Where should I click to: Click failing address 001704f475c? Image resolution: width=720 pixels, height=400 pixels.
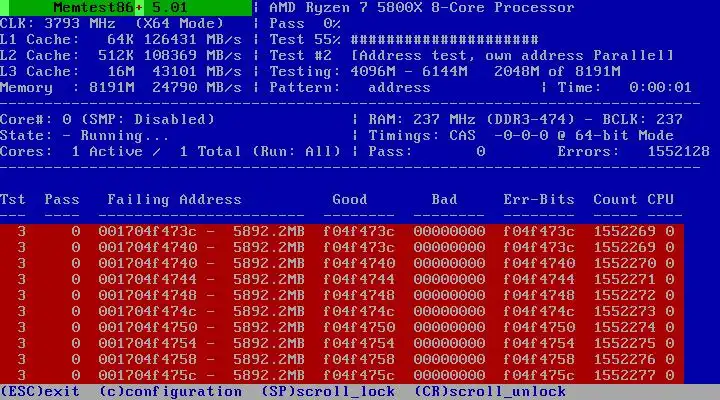147,375
